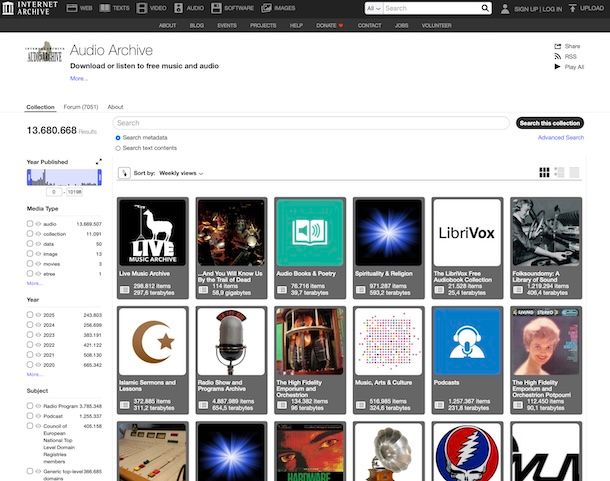Switch to compact list view

(x=574, y=172)
